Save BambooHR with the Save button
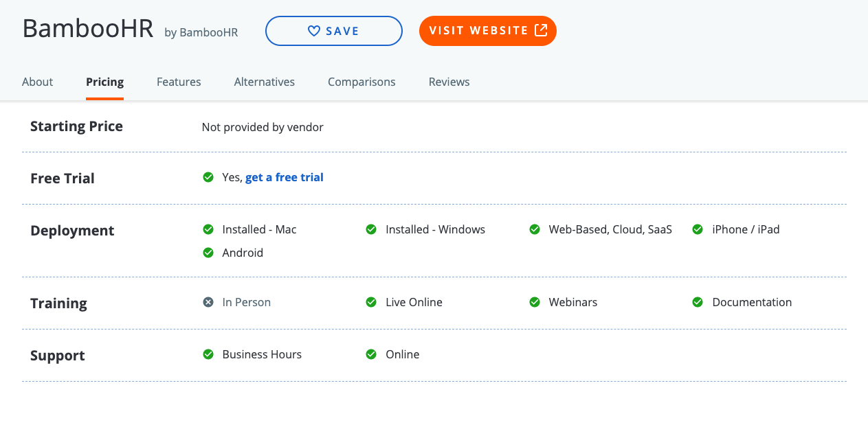Viewport: 868px width, 427px height. coord(334,31)
